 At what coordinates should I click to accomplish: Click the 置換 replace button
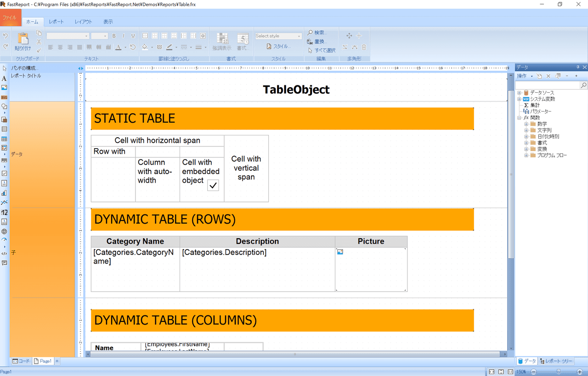coord(317,41)
